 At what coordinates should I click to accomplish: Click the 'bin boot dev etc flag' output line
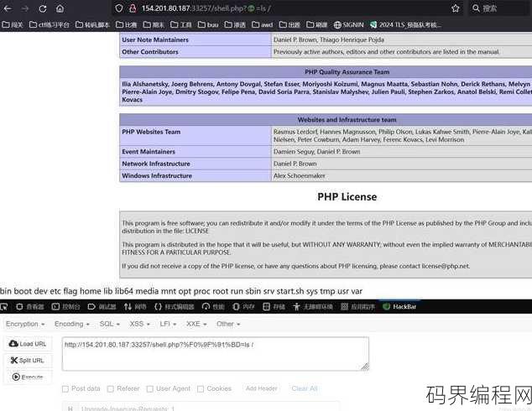pos(181,291)
